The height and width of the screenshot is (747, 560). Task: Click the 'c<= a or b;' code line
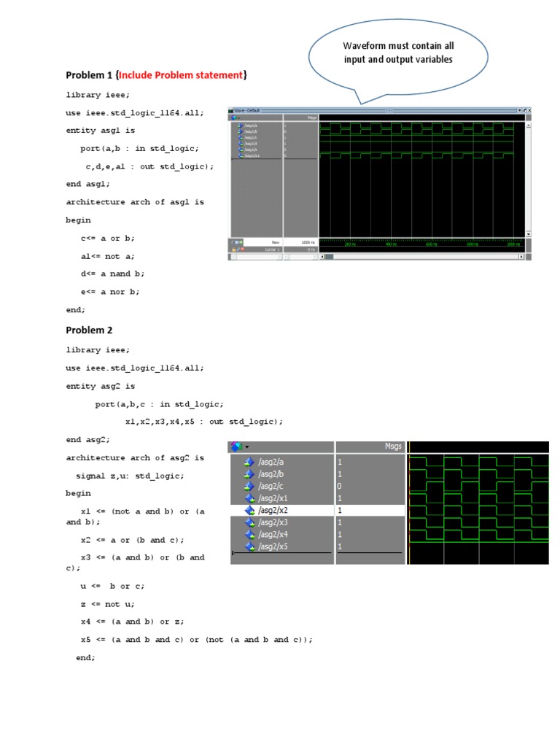pyautogui.click(x=108, y=239)
